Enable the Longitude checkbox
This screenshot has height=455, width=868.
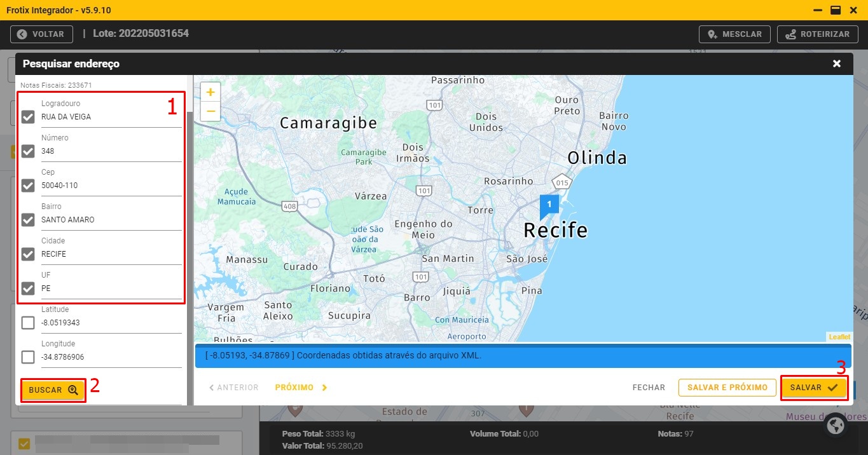coord(28,357)
